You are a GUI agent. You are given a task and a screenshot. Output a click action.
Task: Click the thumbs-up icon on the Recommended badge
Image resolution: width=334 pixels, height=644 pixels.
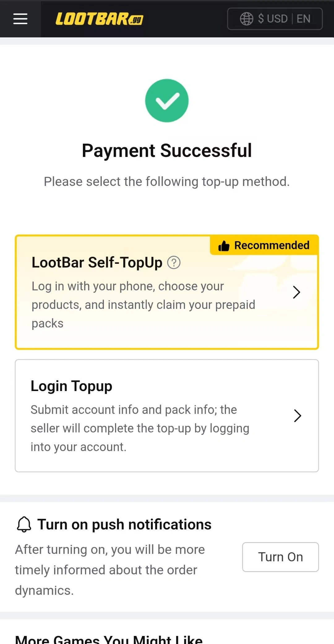(x=224, y=246)
